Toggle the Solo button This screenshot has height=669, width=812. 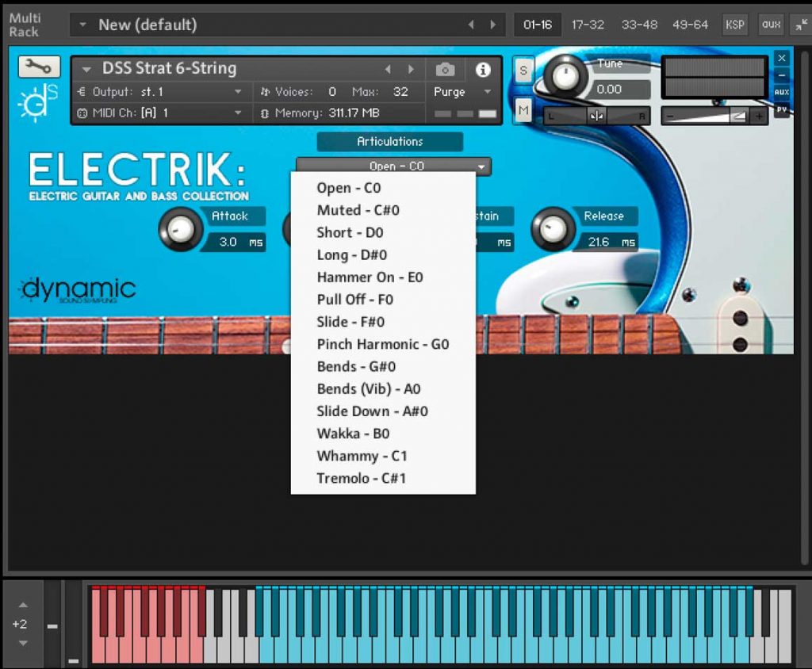pyautogui.click(x=523, y=71)
